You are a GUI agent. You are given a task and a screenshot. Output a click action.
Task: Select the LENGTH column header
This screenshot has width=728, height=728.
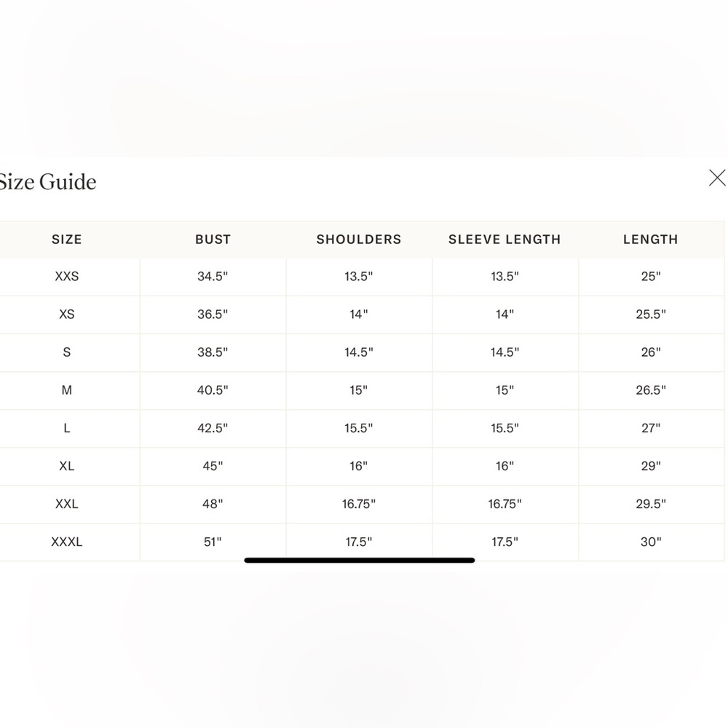[x=650, y=240]
